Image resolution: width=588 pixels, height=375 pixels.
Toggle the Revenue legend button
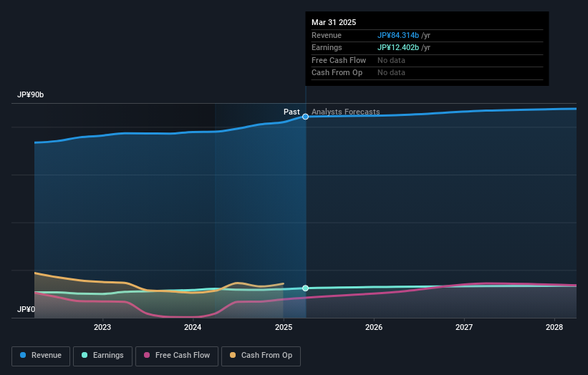(41, 356)
